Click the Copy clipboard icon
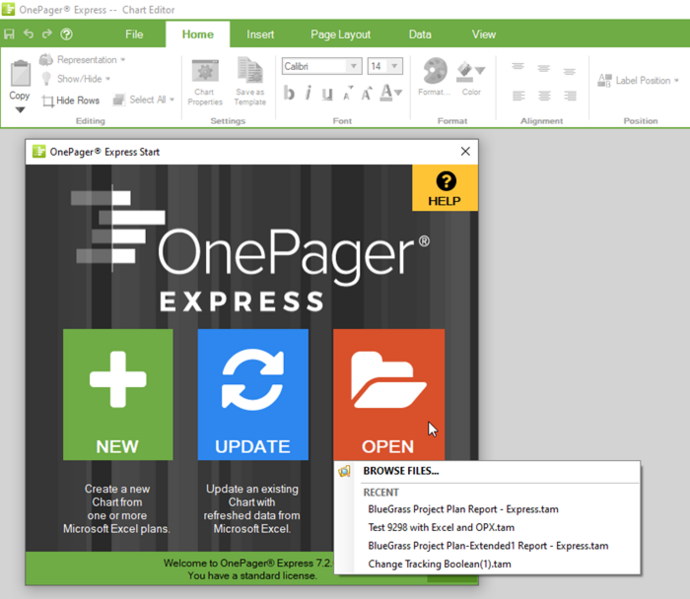This screenshot has width=690, height=599. (20, 73)
